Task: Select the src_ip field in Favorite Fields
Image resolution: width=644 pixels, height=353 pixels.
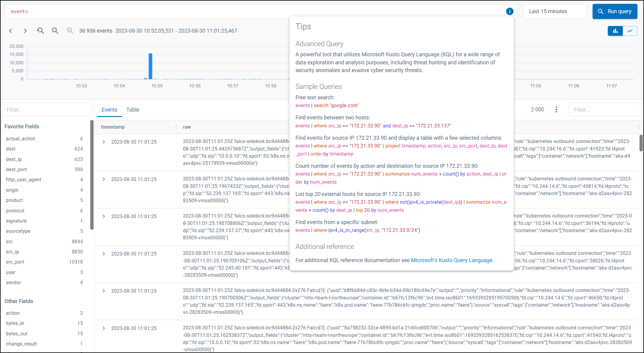Action: pyautogui.click(x=13, y=251)
